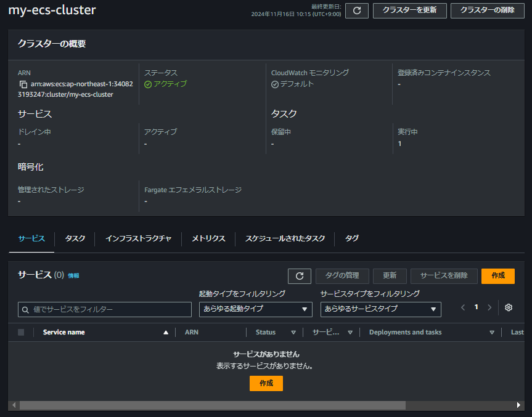Screen dimensions: 532x417
Task: Focus the 値でサービスをフィルター search field
Action: 105,310
